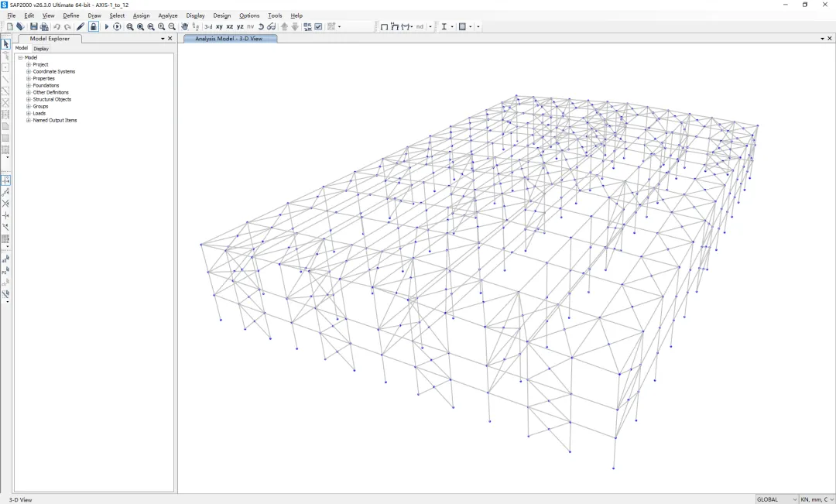Click the Zoom In One Step icon

161,26
